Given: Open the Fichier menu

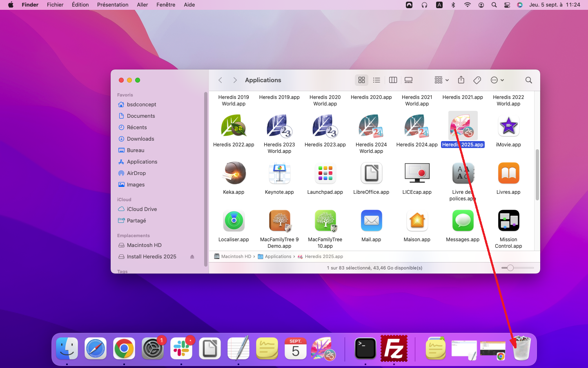Looking at the screenshot, I should pyautogui.click(x=55, y=5).
